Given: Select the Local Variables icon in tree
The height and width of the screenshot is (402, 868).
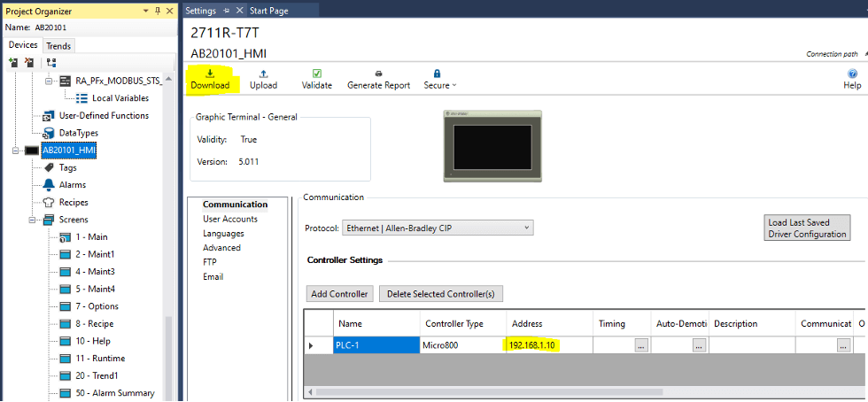Looking at the screenshot, I should (81, 98).
